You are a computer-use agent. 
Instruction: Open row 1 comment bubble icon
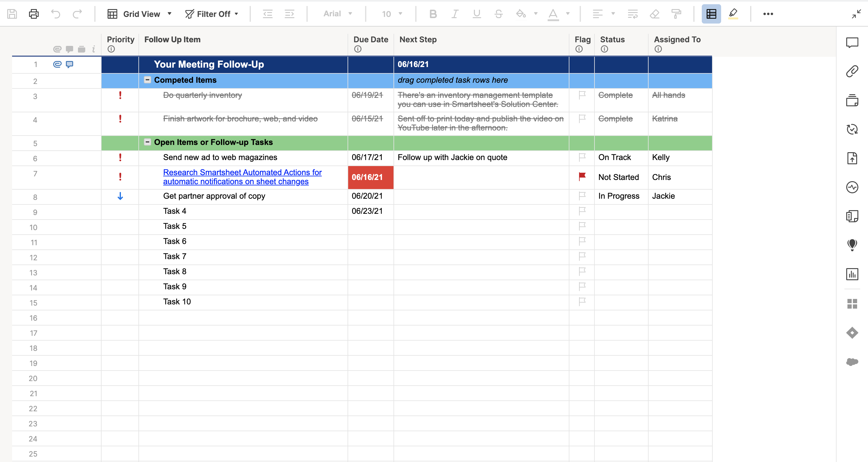[70, 64]
